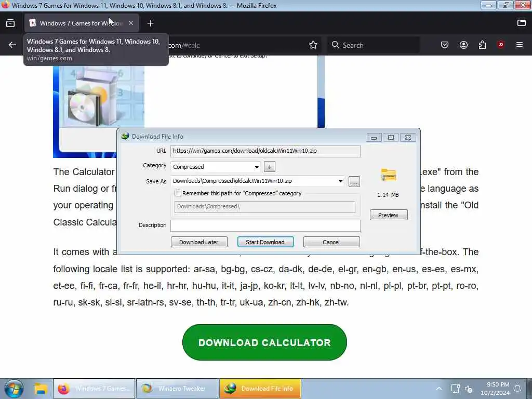This screenshot has height=399, width=532.
Task: Expand the Save As path dropdown
Action: coord(340,181)
